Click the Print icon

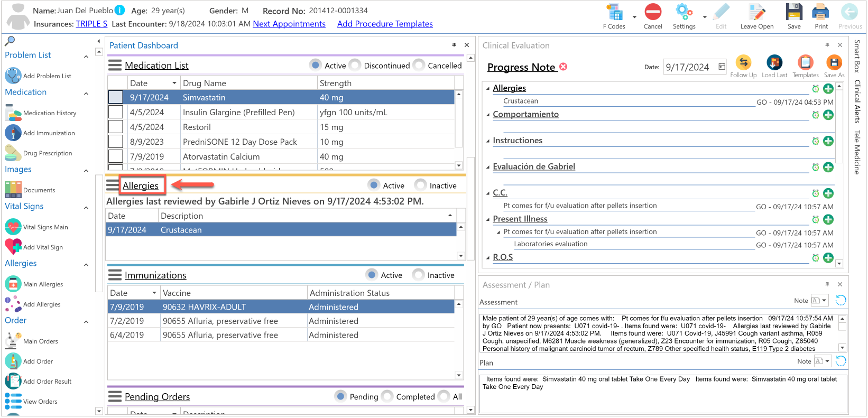coord(821,12)
